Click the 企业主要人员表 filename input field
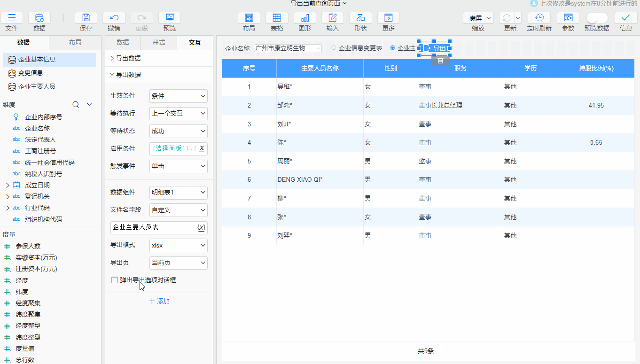Viewport: 640px width, 364px height. 153,227
